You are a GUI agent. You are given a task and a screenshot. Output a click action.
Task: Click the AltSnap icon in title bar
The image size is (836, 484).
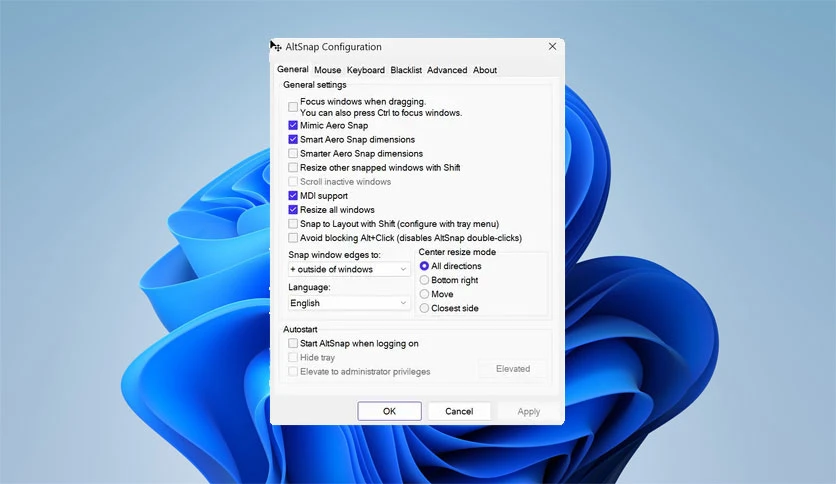(x=278, y=47)
